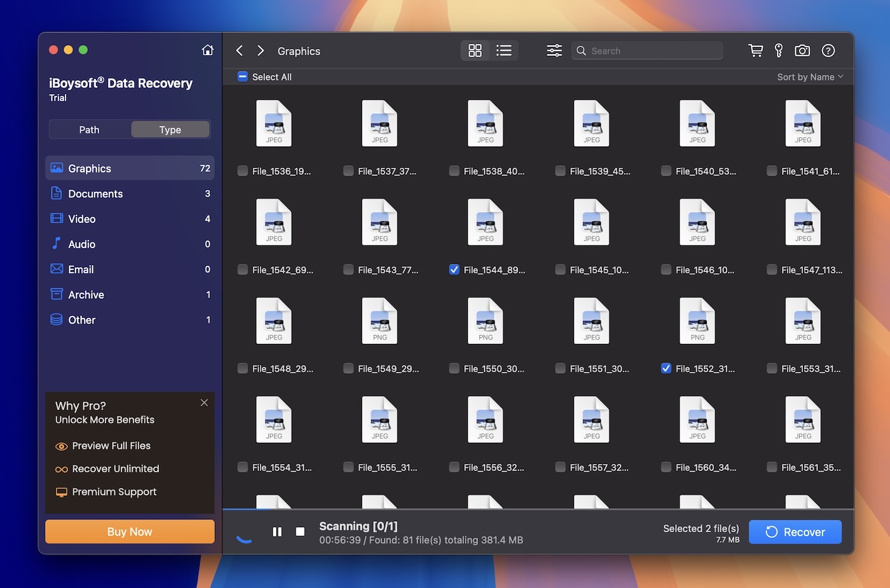The image size is (890, 588).
Task: Click the forward navigation arrow
Action: 260,50
